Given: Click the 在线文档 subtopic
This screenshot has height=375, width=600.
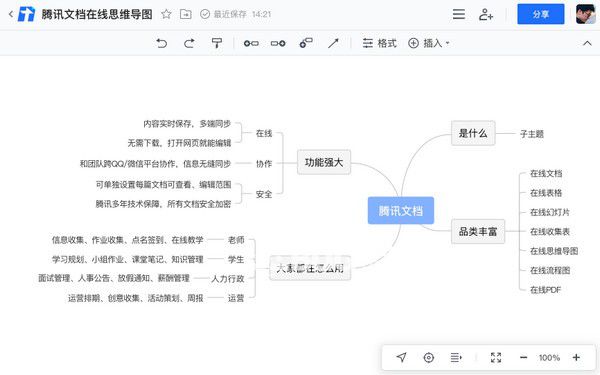Looking at the screenshot, I should (546, 173).
